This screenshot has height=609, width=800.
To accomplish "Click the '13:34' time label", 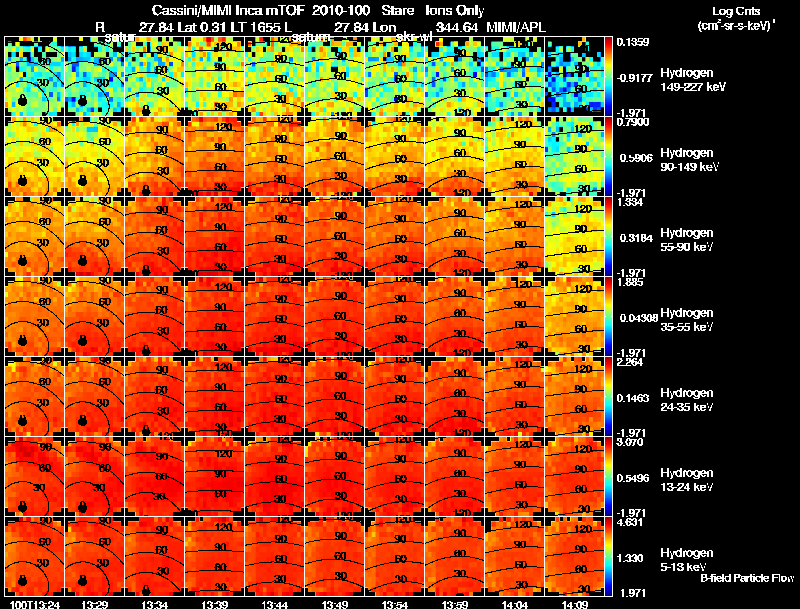I will [x=155, y=604].
